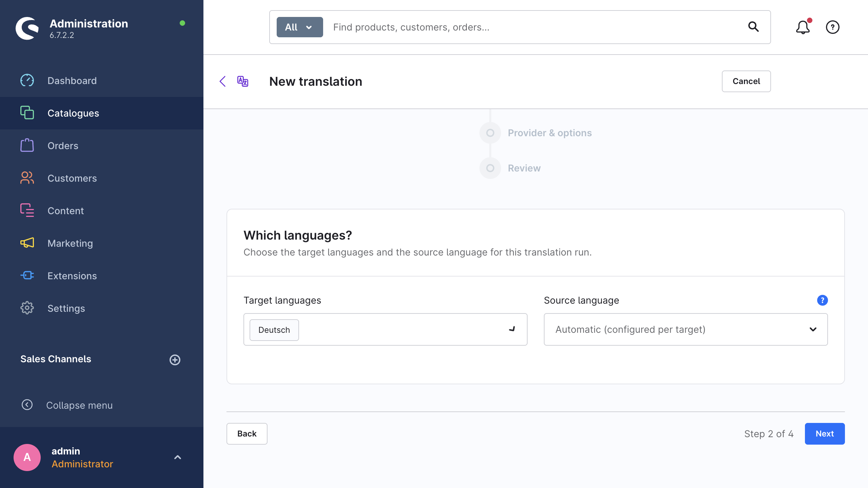This screenshot has width=868, height=488.
Task: Click the Administrator role label
Action: pyautogui.click(x=82, y=464)
